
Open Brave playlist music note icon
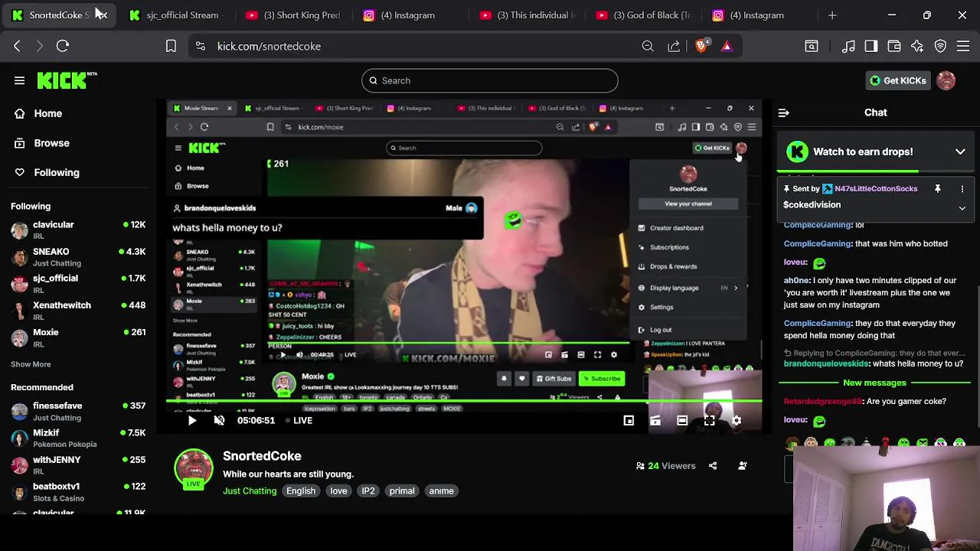click(848, 46)
